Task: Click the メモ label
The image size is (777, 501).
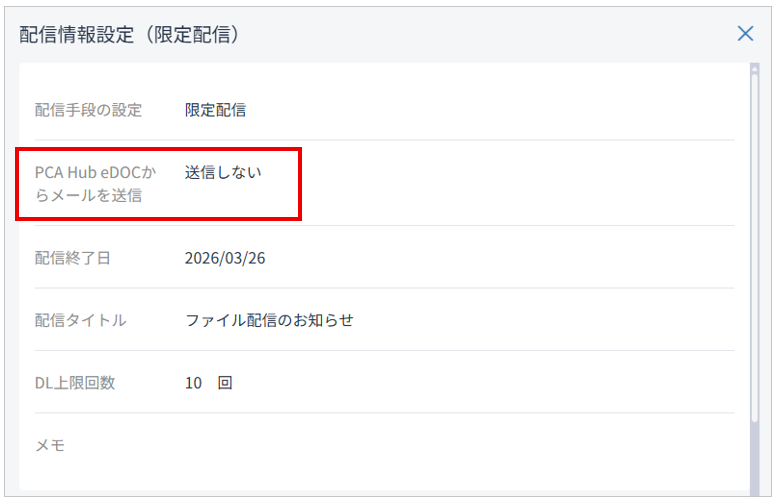Action: coord(50,446)
